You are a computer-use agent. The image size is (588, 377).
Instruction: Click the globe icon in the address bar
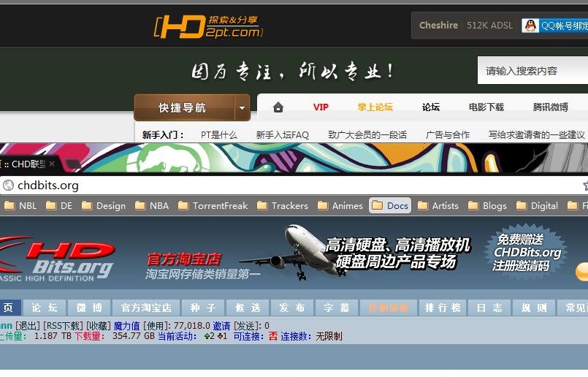point(8,186)
